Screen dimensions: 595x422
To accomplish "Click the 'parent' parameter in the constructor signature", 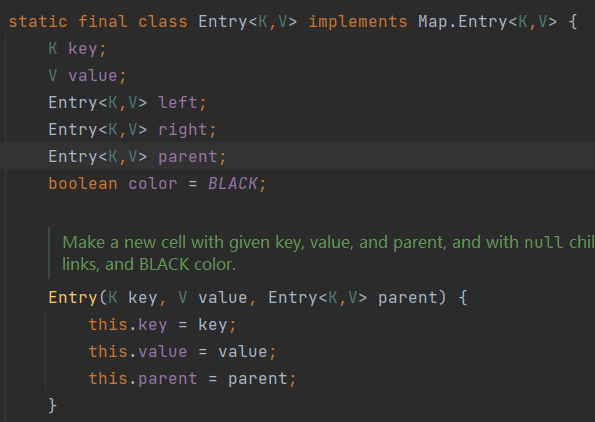I will pos(408,298).
